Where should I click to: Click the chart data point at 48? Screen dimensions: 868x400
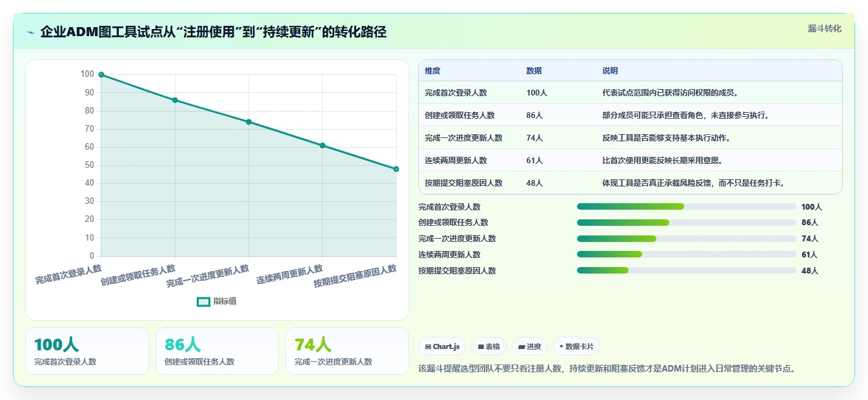[396, 169]
